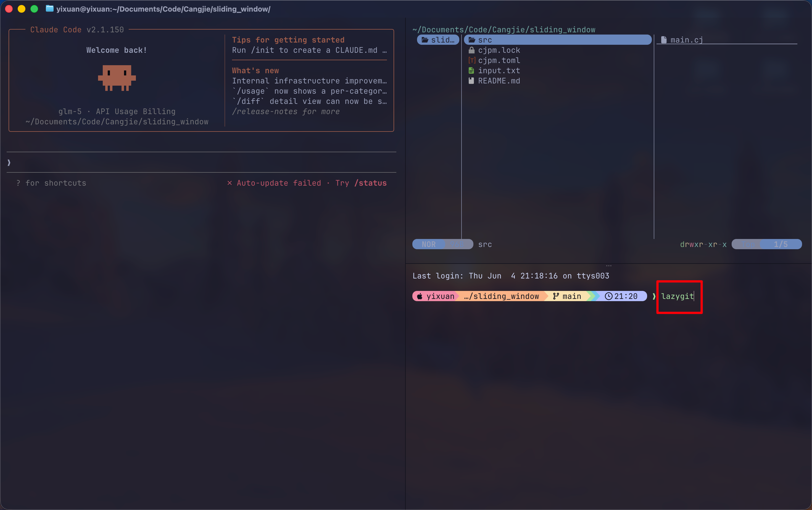
Task: Click the working directory path in welcome box
Action: 117,122
